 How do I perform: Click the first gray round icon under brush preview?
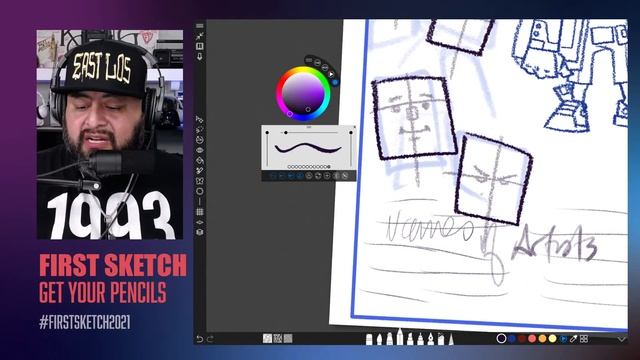(309, 176)
